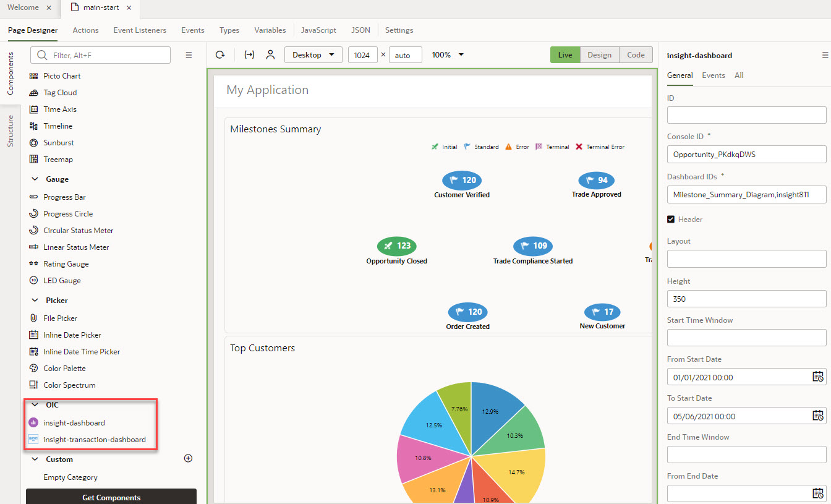Viewport: 831px width, 504px height.
Task: Collapse the Gauge components section
Action: [x=35, y=179]
